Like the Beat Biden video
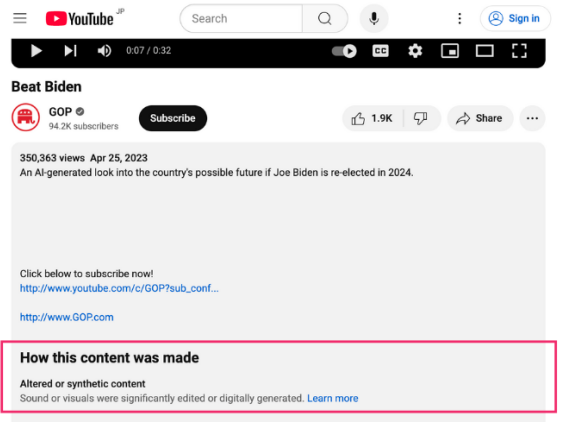The height and width of the screenshot is (422, 569). coord(372,118)
